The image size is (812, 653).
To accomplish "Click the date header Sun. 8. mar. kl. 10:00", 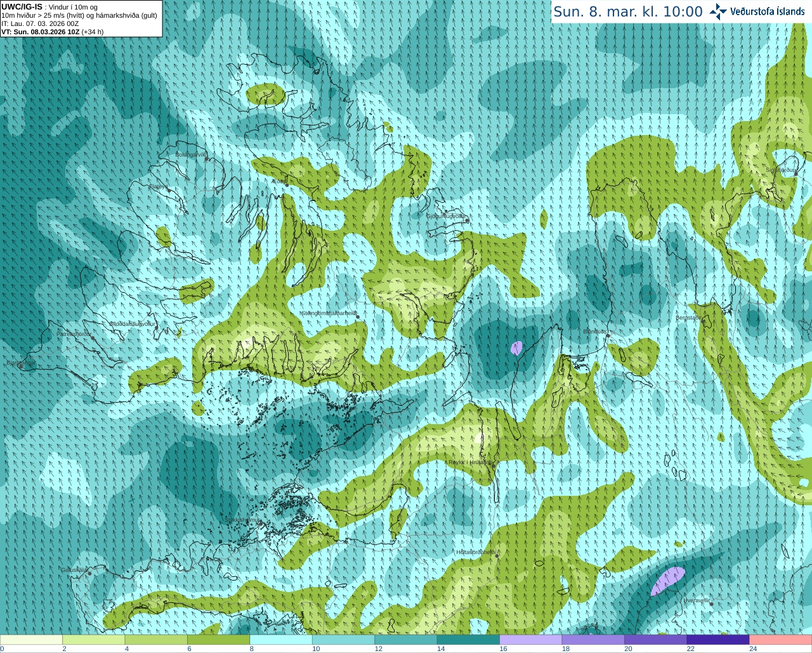I will (628, 11).
